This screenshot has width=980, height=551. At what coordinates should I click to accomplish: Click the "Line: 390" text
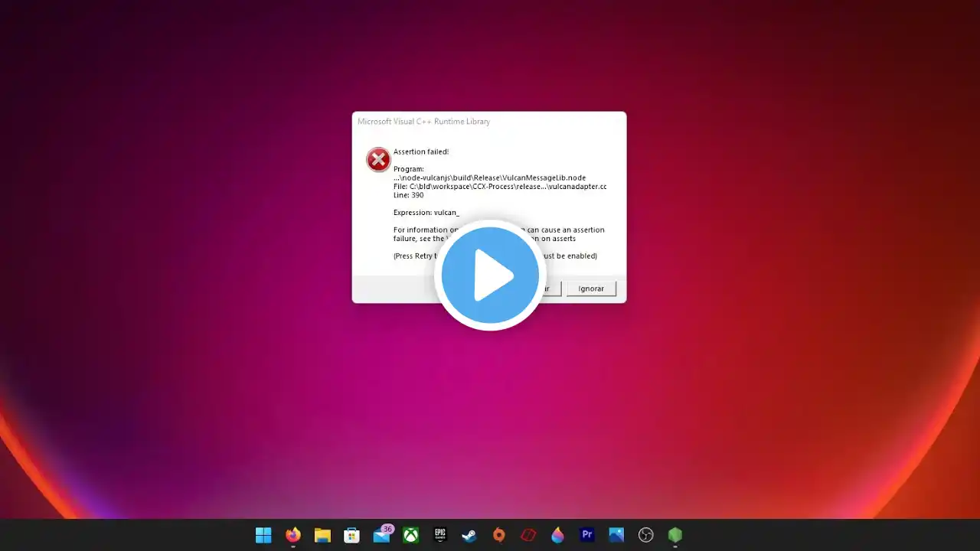[x=409, y=195]
